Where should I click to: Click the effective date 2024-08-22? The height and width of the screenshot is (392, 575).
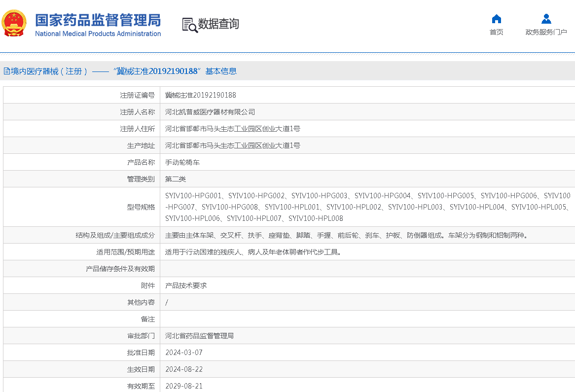pyautogui.click(x=184, y=369)
